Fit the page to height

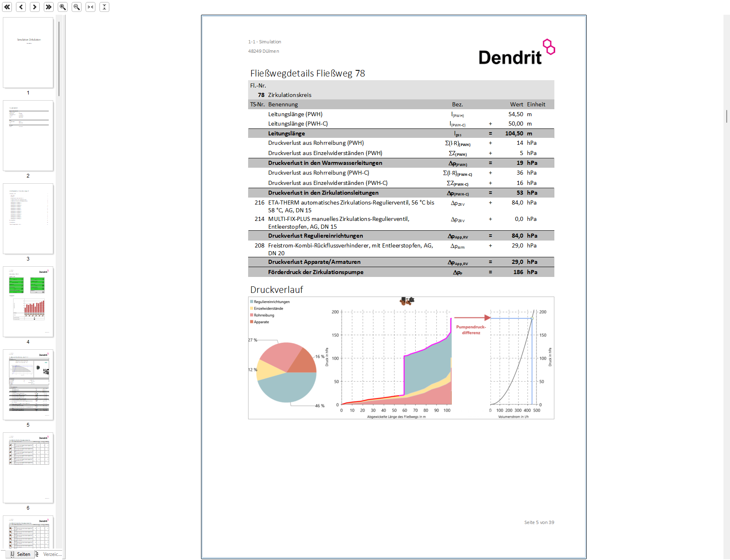(104, 7)
